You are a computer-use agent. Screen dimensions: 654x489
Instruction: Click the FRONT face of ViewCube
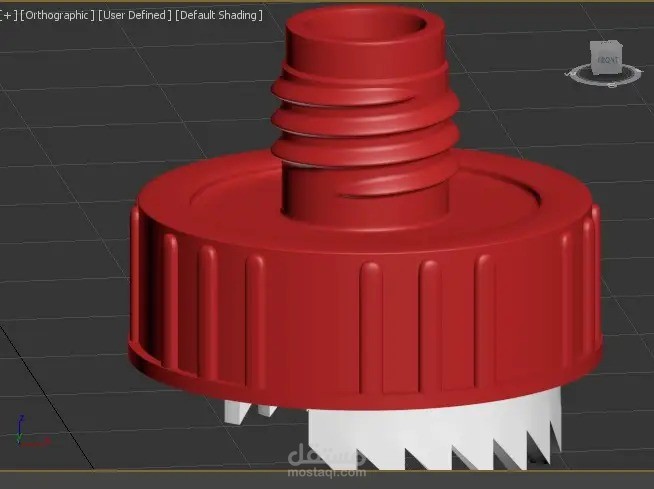(607, 60)
